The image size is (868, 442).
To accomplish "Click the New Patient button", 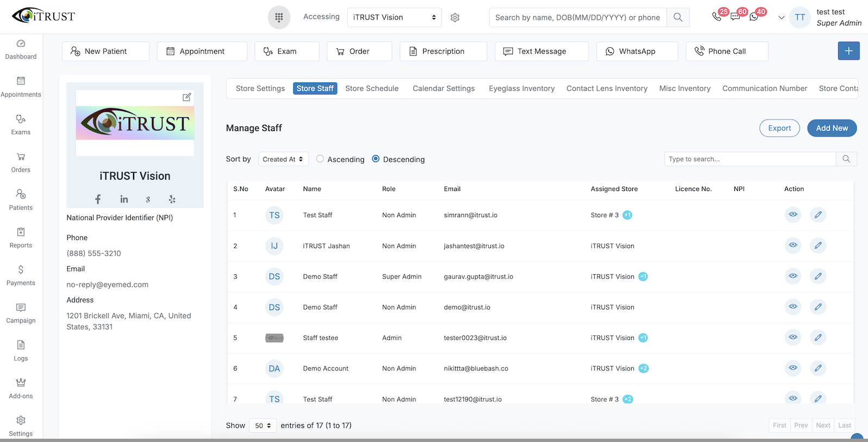I will point(105,51).
